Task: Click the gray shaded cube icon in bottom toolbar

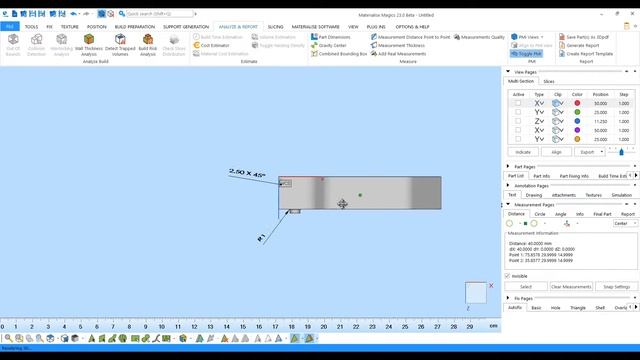Action: coord(75,338)
